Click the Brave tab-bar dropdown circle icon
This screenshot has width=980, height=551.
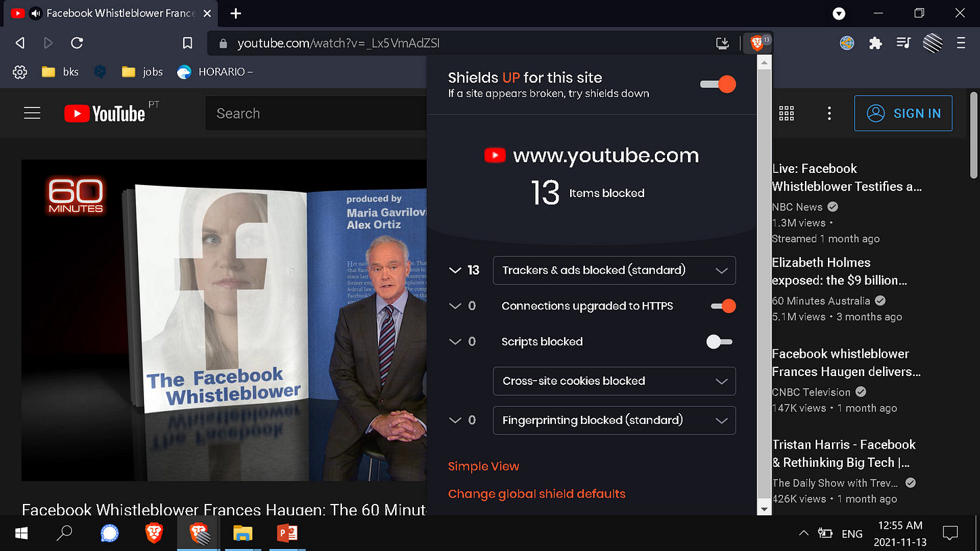(839, 13)
